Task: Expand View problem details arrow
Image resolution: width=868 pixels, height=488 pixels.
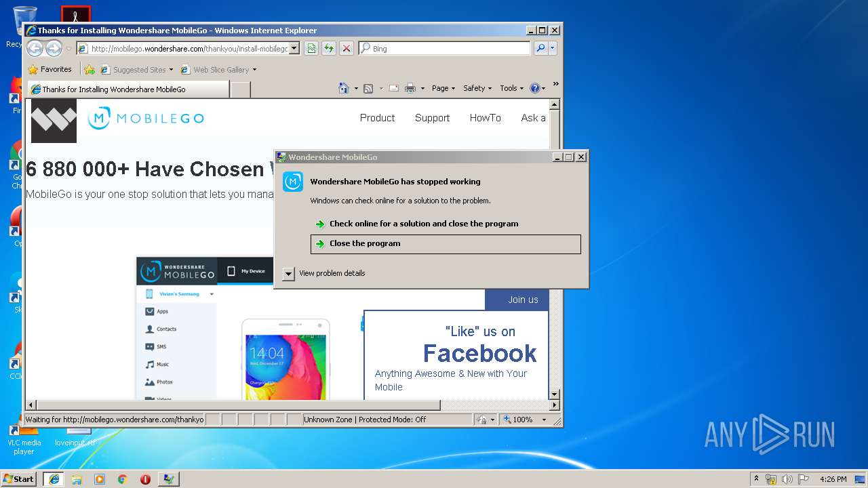Action: pyautogui.click(x=289, y=273)
